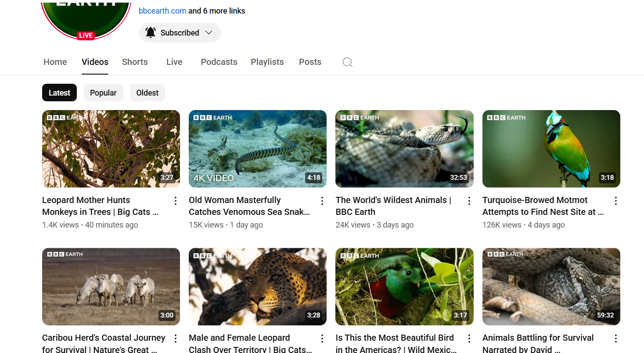Open more actions for Male and Female Leopard video
The width and height of the screenshot is (644, 353).
coord(322,339)
